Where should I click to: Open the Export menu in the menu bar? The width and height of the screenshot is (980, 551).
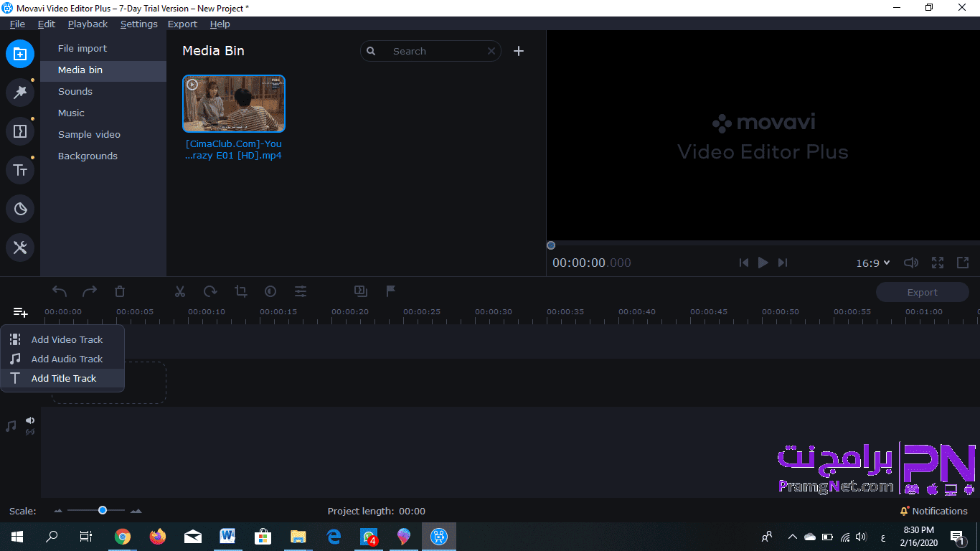pyautogui.click(x=182, y=24)
